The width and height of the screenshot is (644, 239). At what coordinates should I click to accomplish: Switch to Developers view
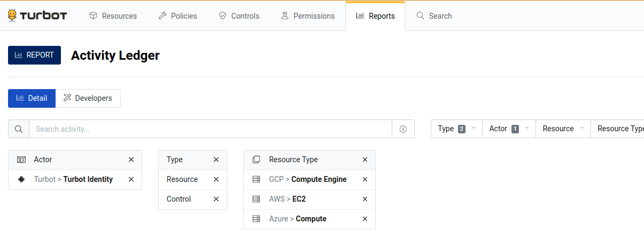pyautogui.click(x=88, y=98)
